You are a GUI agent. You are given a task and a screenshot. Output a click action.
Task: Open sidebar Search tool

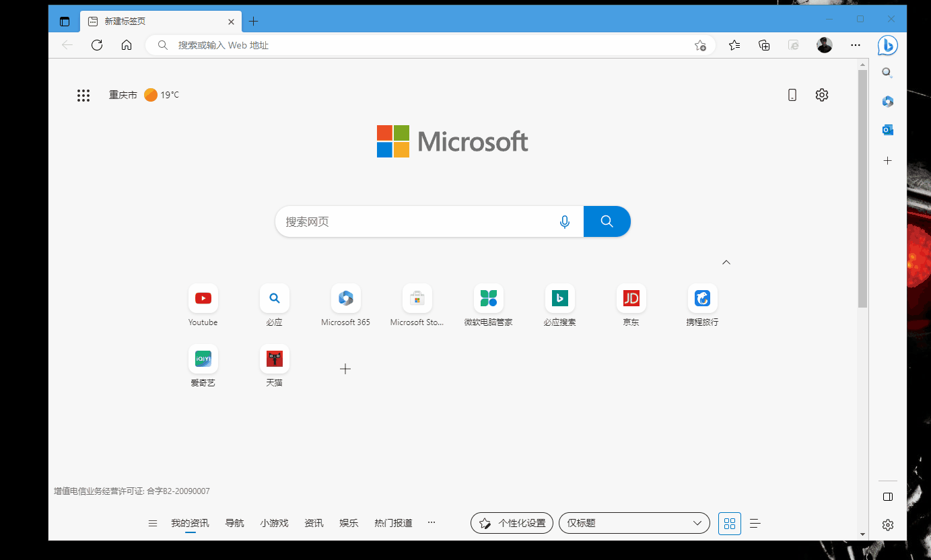pos(888,73)
